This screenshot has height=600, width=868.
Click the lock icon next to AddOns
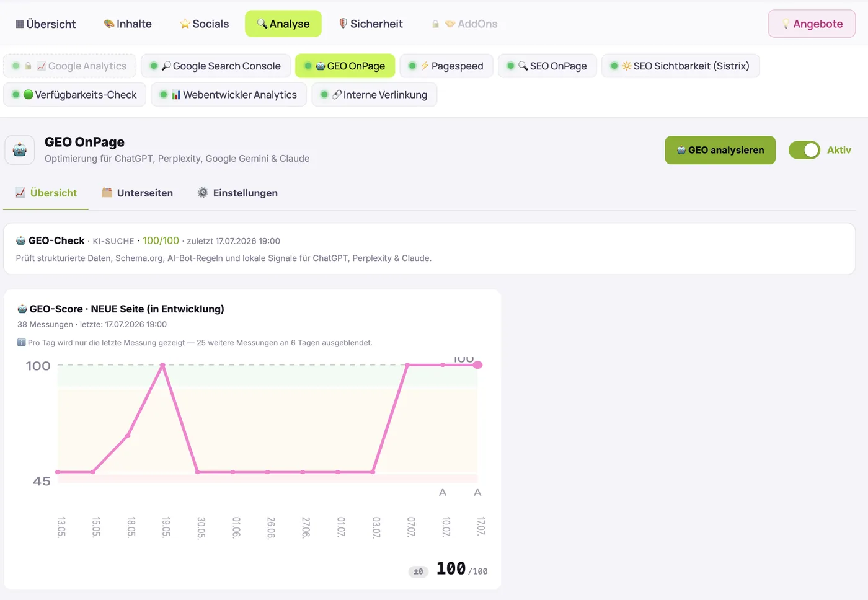coord(435,24)
